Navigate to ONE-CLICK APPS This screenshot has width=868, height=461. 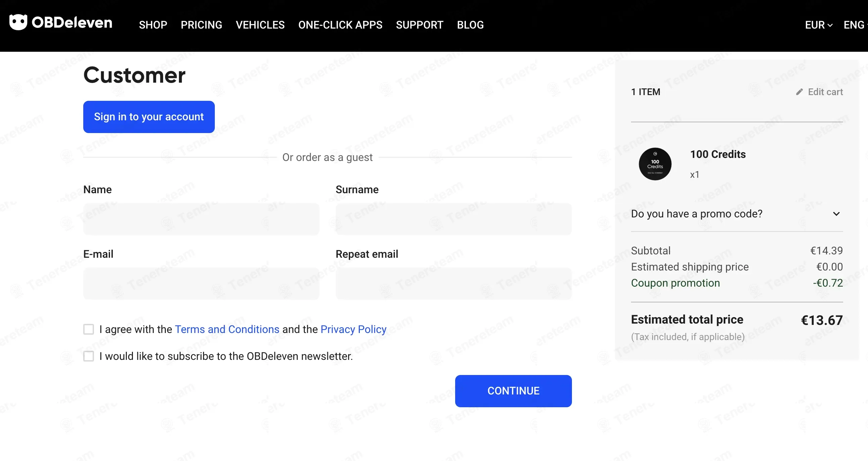340,25
